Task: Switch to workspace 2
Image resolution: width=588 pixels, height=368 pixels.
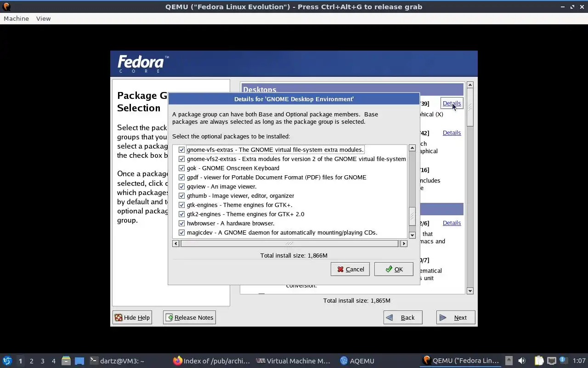Action: 31,361
